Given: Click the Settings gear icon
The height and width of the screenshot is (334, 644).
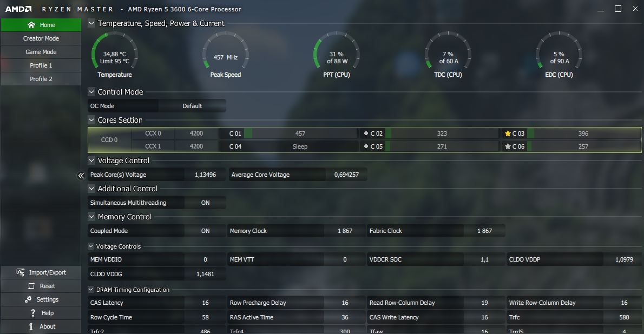Looking at the screenshot, I should tap(28, 299).
